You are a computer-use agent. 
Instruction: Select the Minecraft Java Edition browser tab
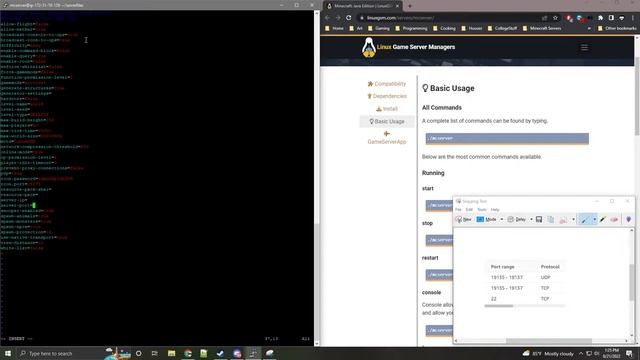click(x=363, y=6)
